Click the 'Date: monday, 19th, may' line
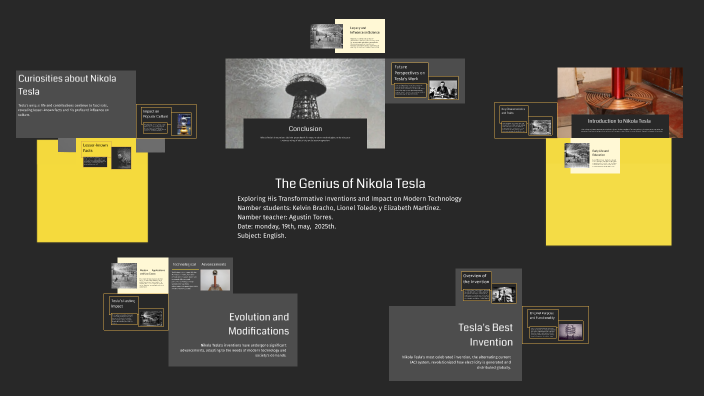 click(286, 226)
